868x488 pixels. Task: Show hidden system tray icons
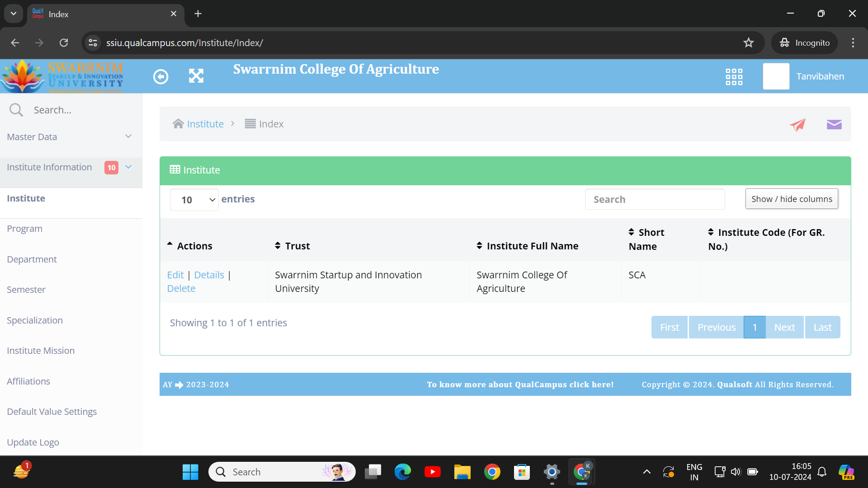(647, 472)
